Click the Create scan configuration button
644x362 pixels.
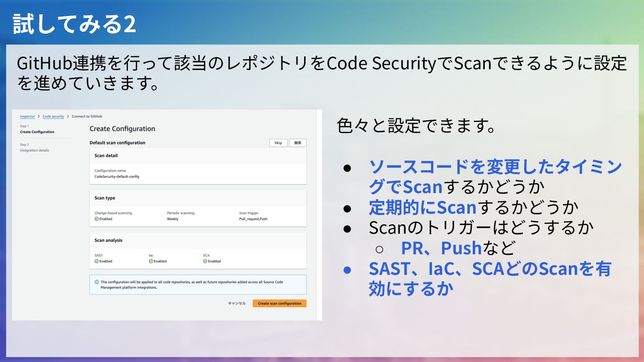280,303
